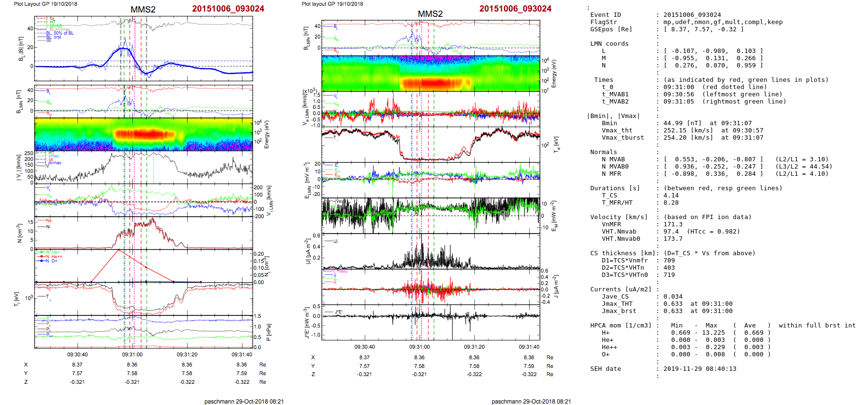Click the "Event ID" label in the text panel
Screen dimensions: 868x405
coord(605,15)
